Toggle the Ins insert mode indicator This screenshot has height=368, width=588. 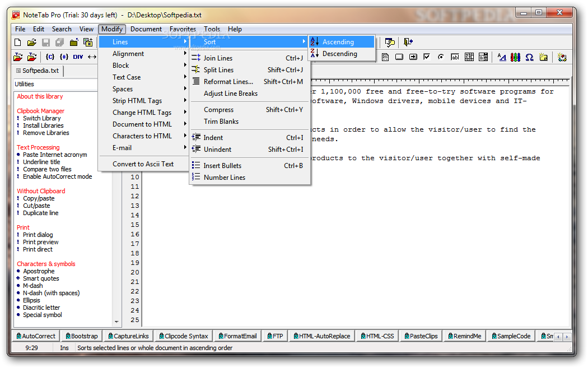pyautogui.click(x=64, y=348)
